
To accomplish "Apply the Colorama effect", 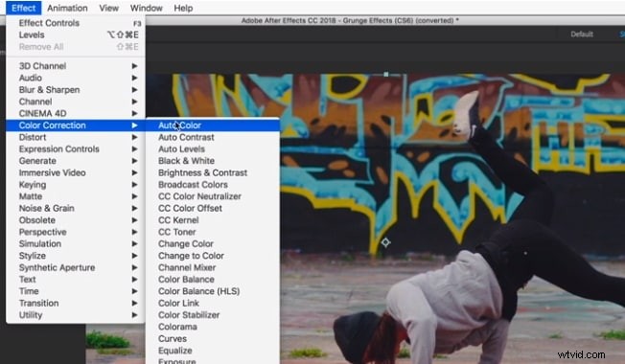I will tap(213, 327).
